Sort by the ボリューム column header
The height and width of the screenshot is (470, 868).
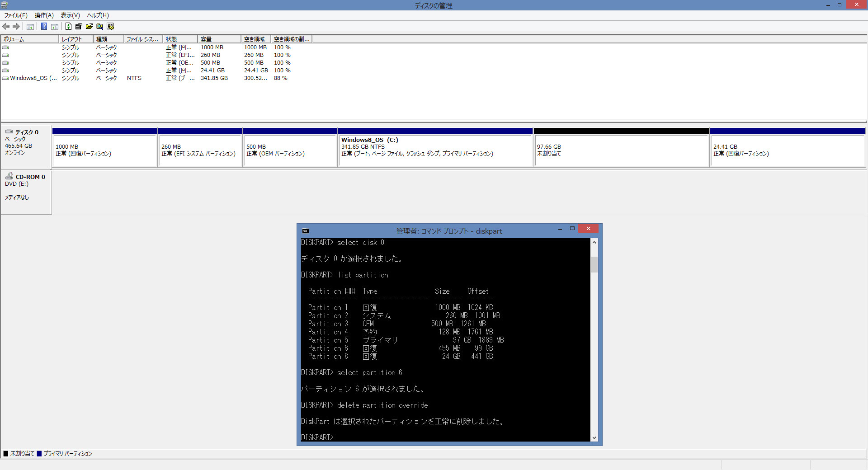29,39
